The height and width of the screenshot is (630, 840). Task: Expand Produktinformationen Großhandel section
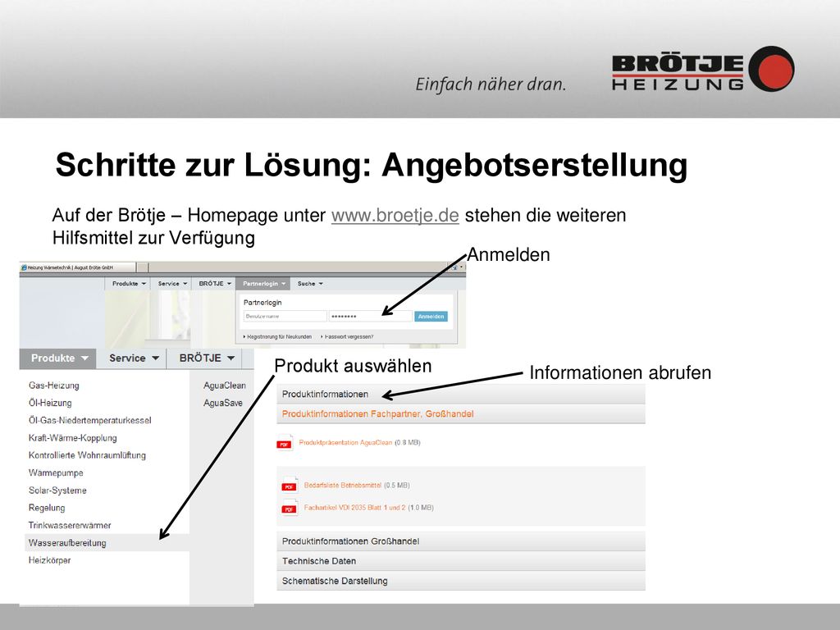pyautogui.click(x=461, y=541)
